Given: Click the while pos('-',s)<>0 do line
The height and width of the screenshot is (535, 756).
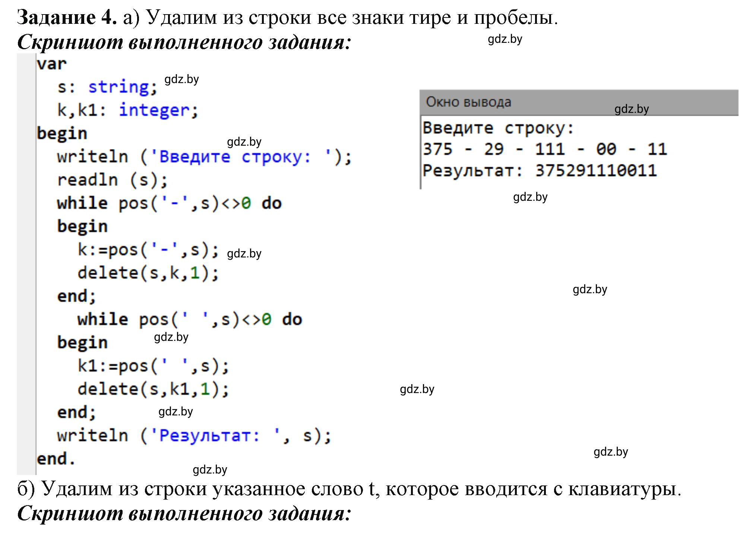Looking at the screenshot, I should point(169,203).
